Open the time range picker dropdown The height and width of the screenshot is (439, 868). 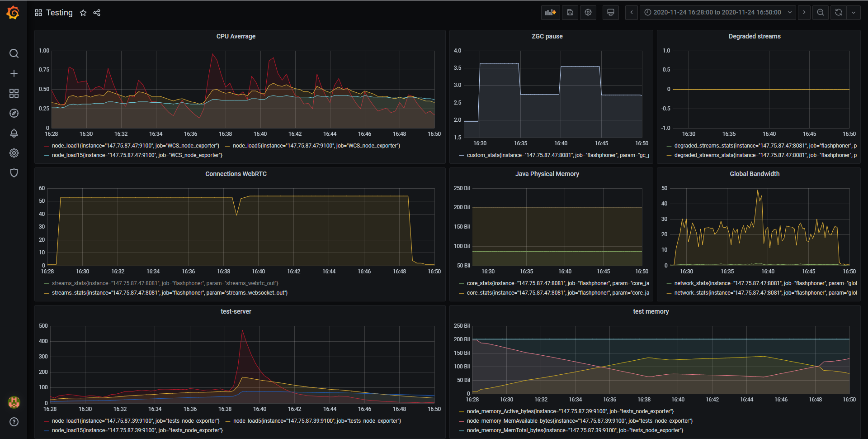[718, 13]
